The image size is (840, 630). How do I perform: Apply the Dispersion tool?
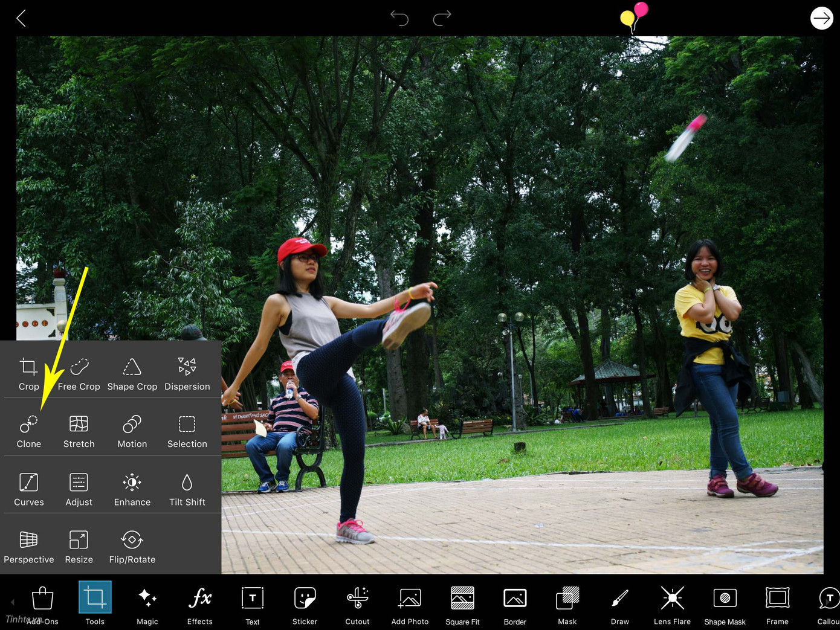tap(187, 374)
